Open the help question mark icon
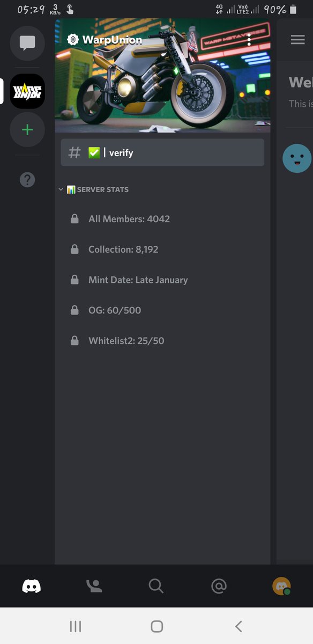The height and width of the screenshot is (644, 313). (x=27, y=180)
